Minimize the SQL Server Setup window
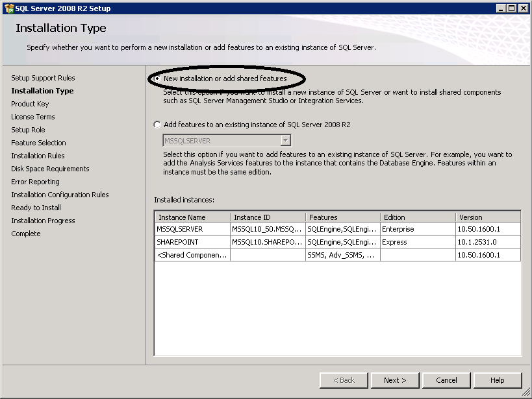Image resolution: width=532 pixels, height=399 pixels. [x=501, y=8]
